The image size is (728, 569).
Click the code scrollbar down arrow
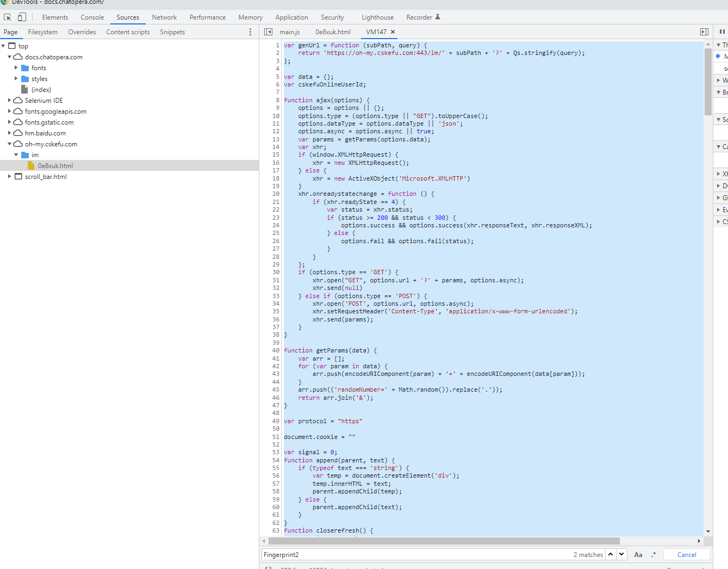click(x=708, y=531)
